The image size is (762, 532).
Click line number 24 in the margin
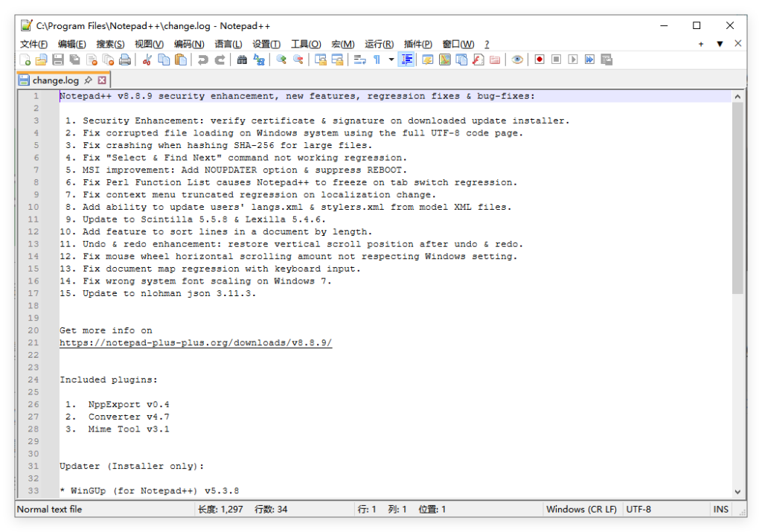point(33,379)
